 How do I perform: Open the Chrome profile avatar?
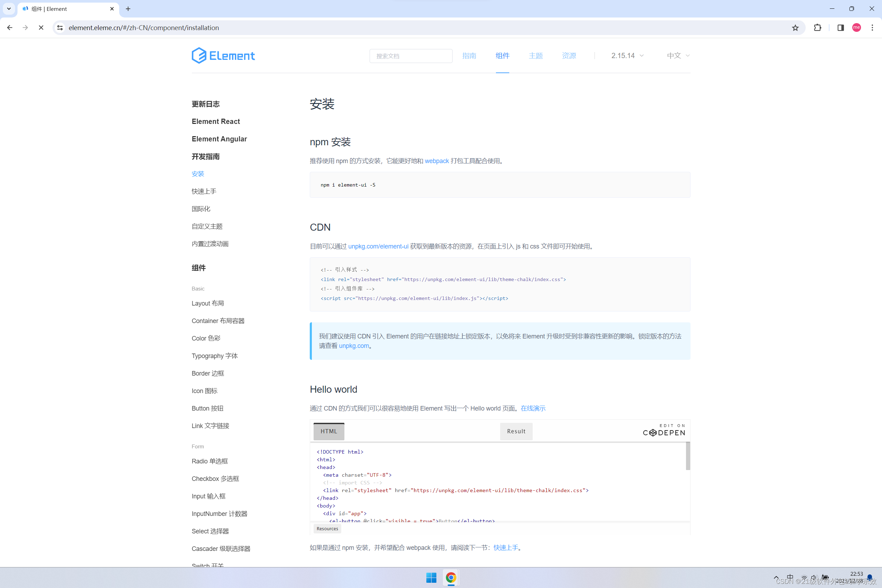(x=856, y=28)
